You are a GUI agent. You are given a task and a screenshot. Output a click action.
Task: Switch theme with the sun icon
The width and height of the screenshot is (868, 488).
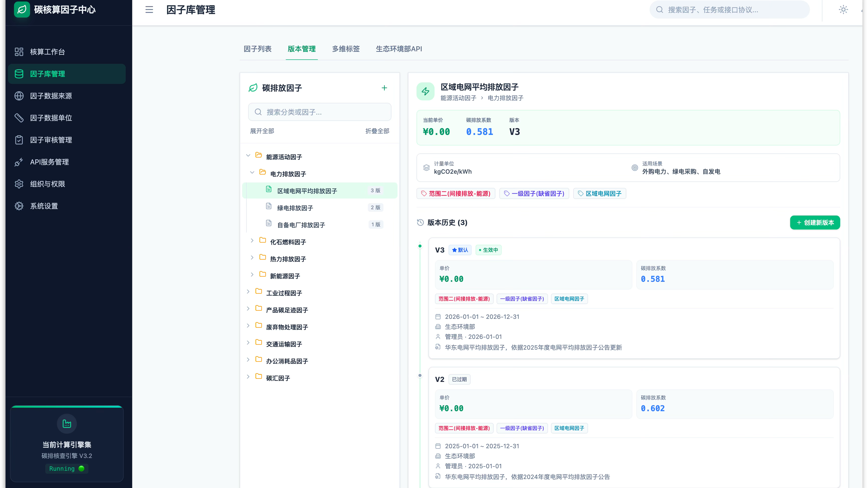click(843, 10)
